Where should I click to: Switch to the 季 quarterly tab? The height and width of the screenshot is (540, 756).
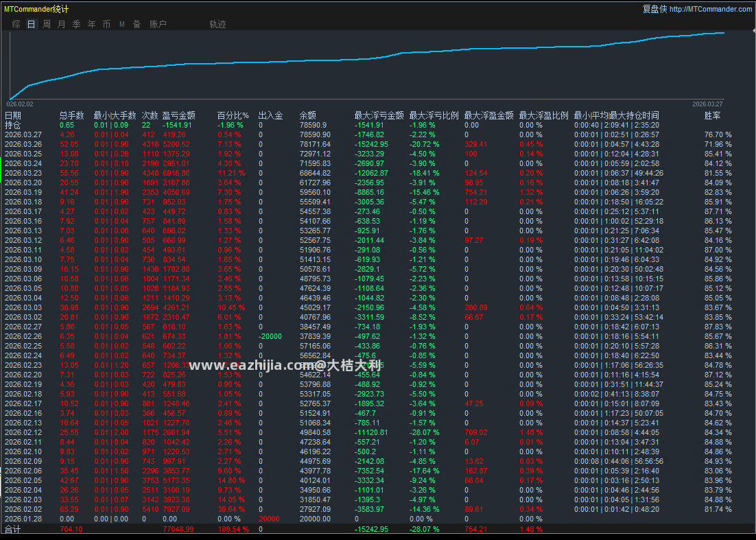(x=76, y=24)
